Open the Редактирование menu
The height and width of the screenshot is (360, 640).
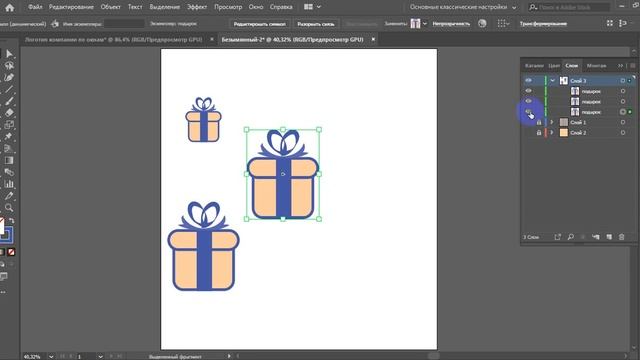71,7
